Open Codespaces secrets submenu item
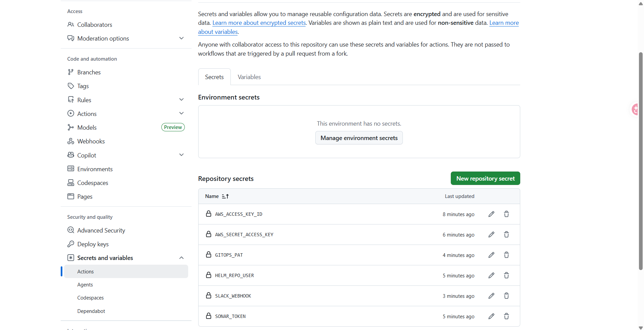Screen dimensions: 644x330 pyautogui.click(x=91, y=298)
